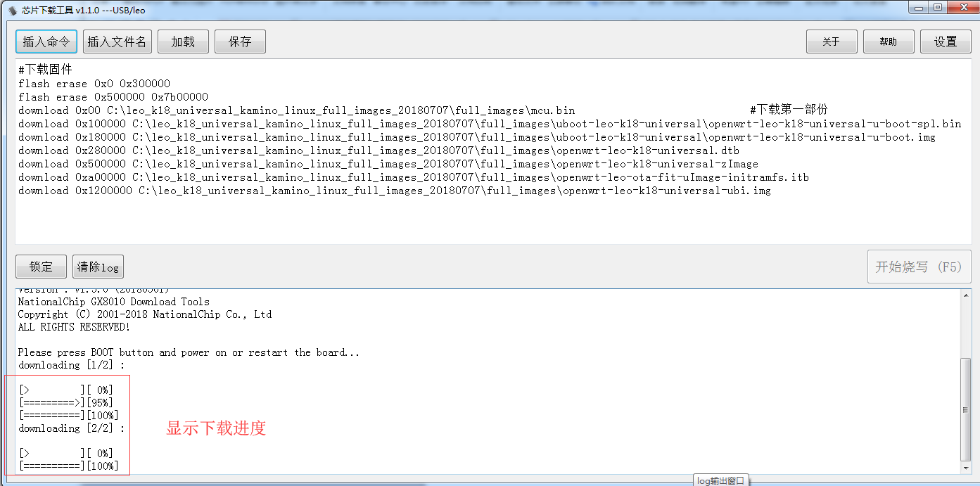The height and width of the screenshot is (486, 980).
Task: Place cursor on the 'flash erase 0x0 0x300000' line
Action: point(94,84)
